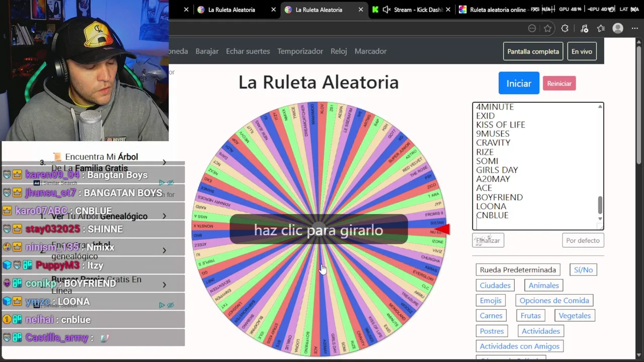Open the Echar suertes menu item
The image size is (644, 362).
[248, 51]
